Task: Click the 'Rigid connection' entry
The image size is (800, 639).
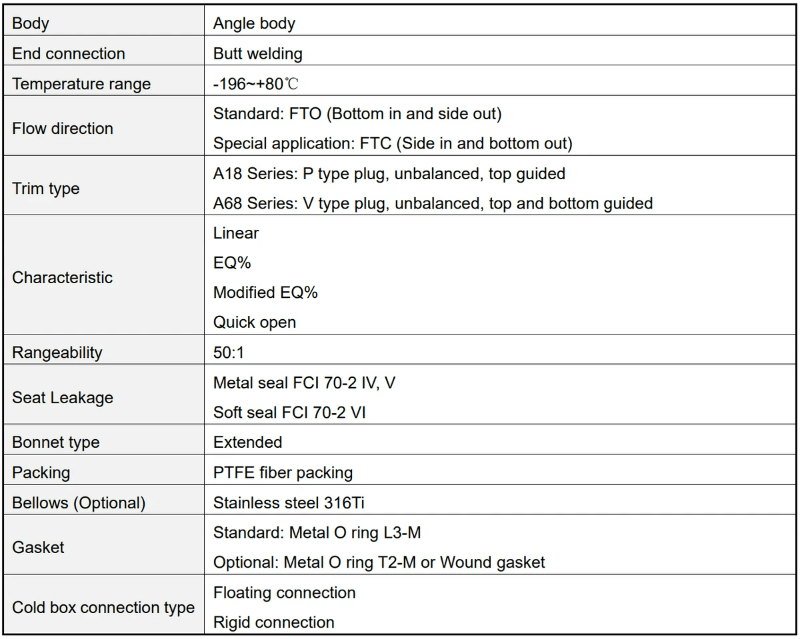Action: click(x=273, y=622)
